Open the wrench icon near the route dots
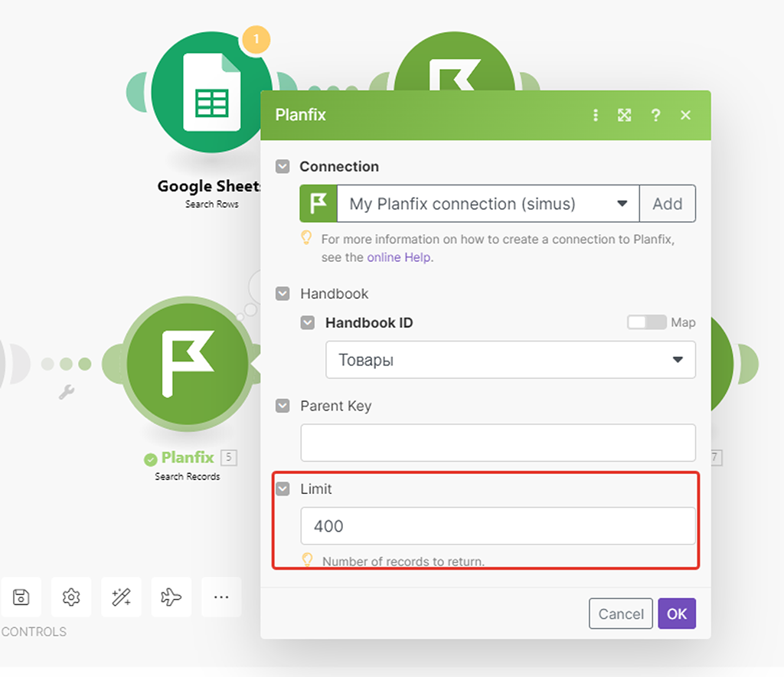Screen dimensions: 784x677 tap(67, 392)
